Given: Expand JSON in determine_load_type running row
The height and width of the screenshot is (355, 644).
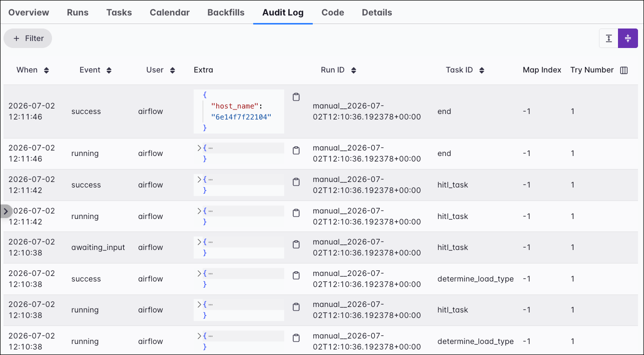Looking at the screenshot, I should click(x=199, y=336).
